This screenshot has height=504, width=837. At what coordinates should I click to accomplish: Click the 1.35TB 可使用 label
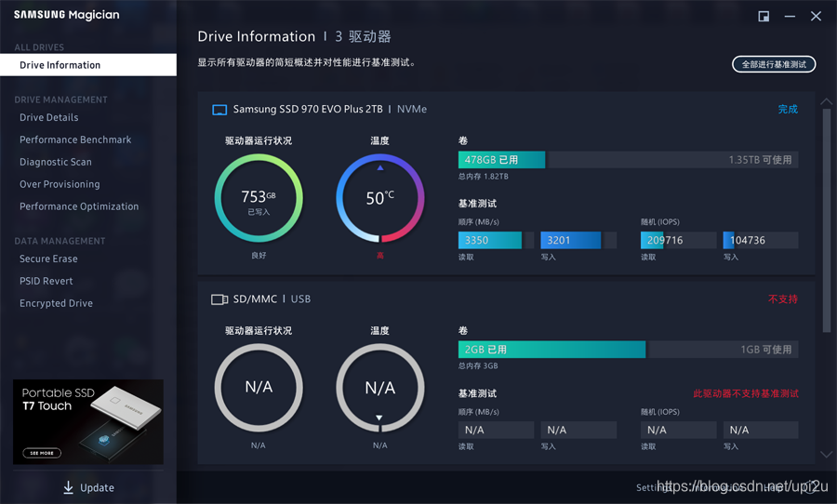[760, 160]
